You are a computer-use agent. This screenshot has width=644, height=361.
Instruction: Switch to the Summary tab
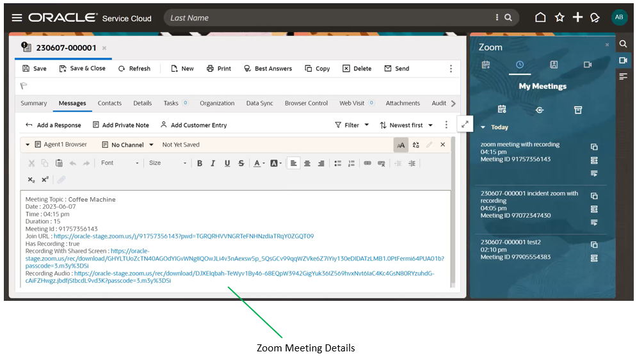pyautogui.click(x=34, y=103)
